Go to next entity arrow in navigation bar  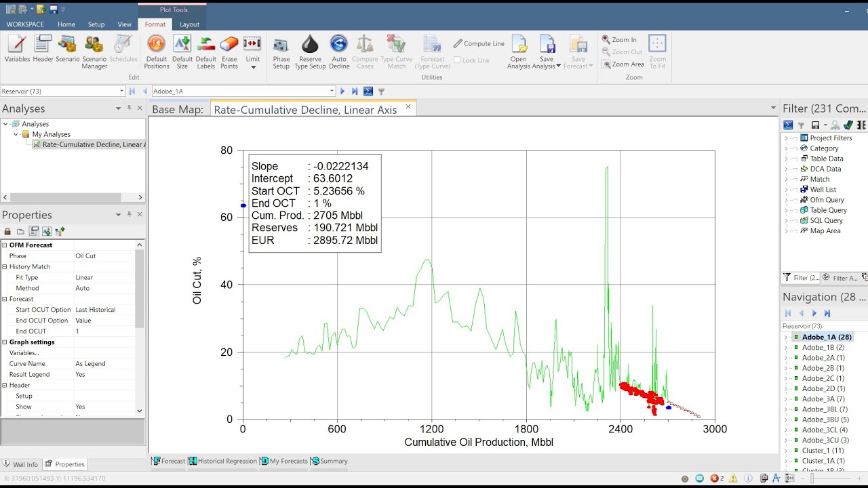(342, 91)
